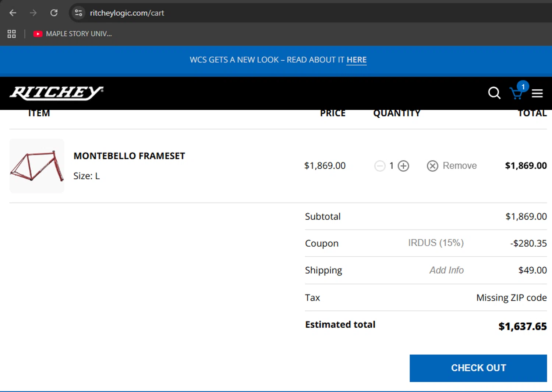Open the apps grid in bookmarks bar
The image size is (552, 392).
click(x=12, y=34)
